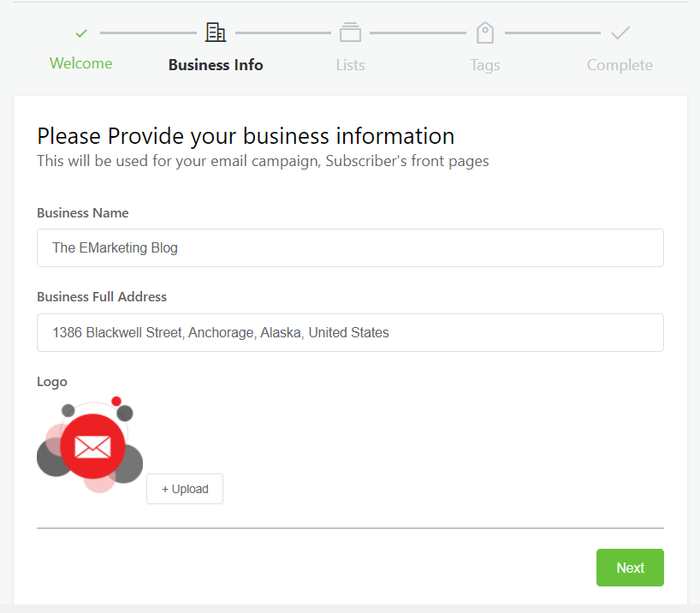Select the Business Info step label
The width and height of the screenshot is (700, 613).
pos(216,65)
